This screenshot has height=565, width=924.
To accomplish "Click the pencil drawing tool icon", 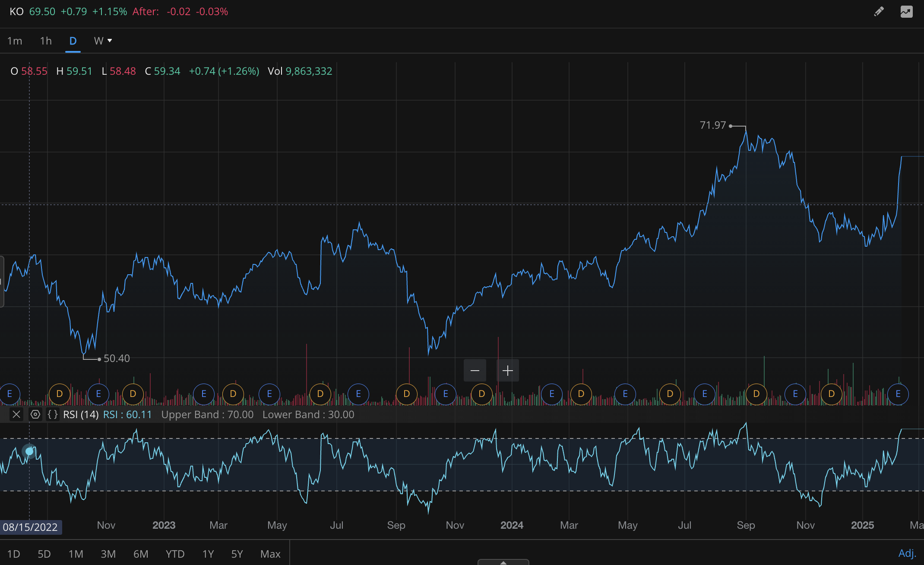I will [879, 12].
